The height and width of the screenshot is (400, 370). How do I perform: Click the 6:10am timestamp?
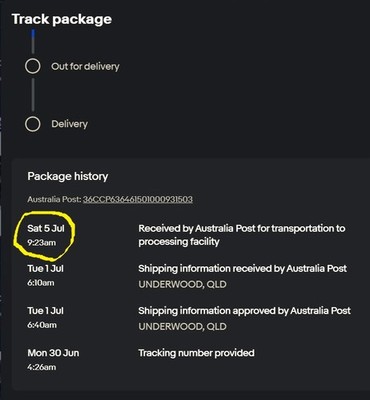pos(41,283)
